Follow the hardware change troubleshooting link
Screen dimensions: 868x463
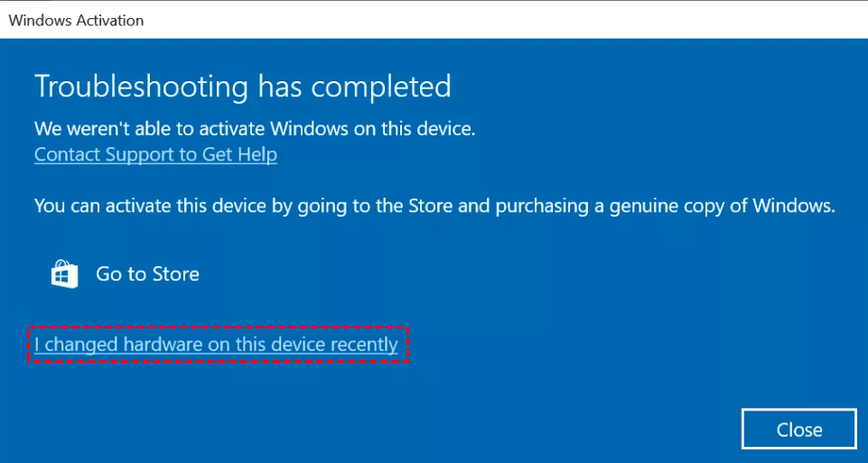coord(216,344)
